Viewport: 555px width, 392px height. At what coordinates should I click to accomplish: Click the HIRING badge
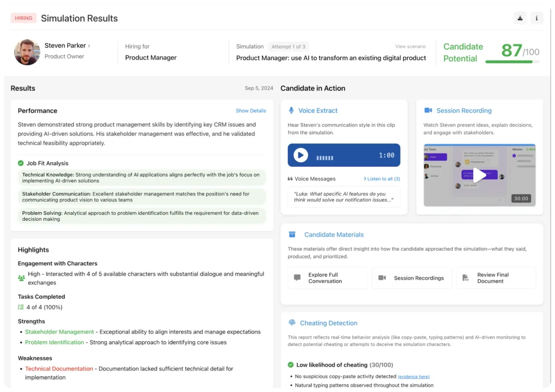(x=23, y=18)
